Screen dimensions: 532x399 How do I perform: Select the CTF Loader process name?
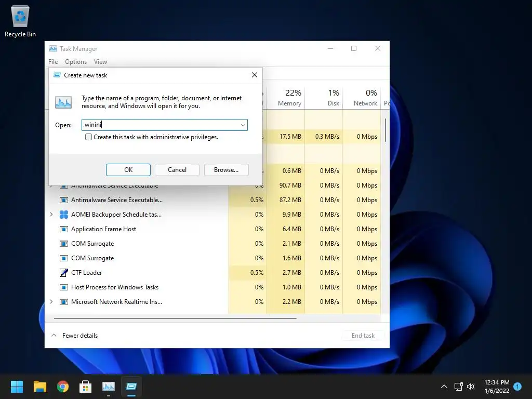click(x=87, y=272)
